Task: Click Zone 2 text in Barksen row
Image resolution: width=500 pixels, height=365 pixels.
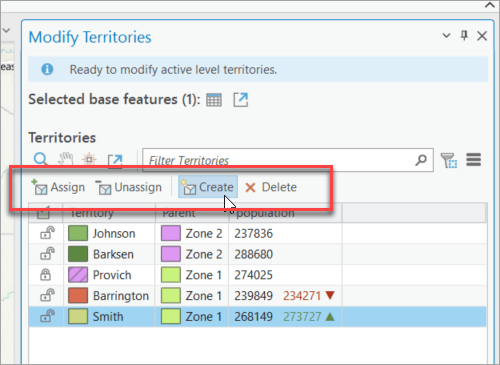Action: 204,254
